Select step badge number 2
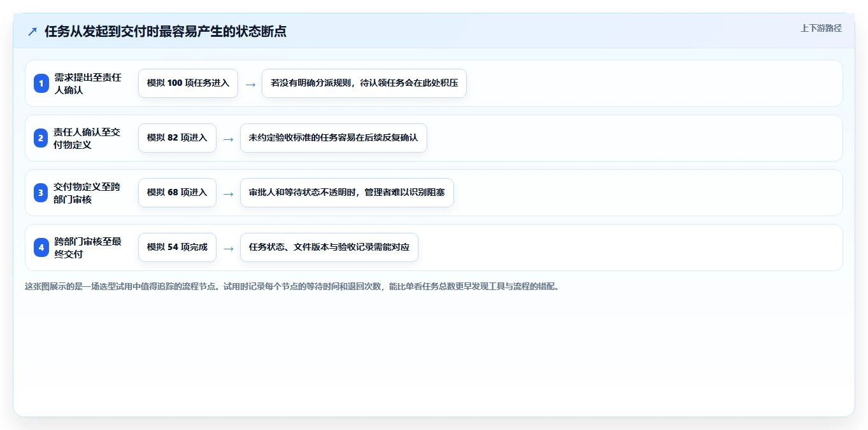 (41, 138)
